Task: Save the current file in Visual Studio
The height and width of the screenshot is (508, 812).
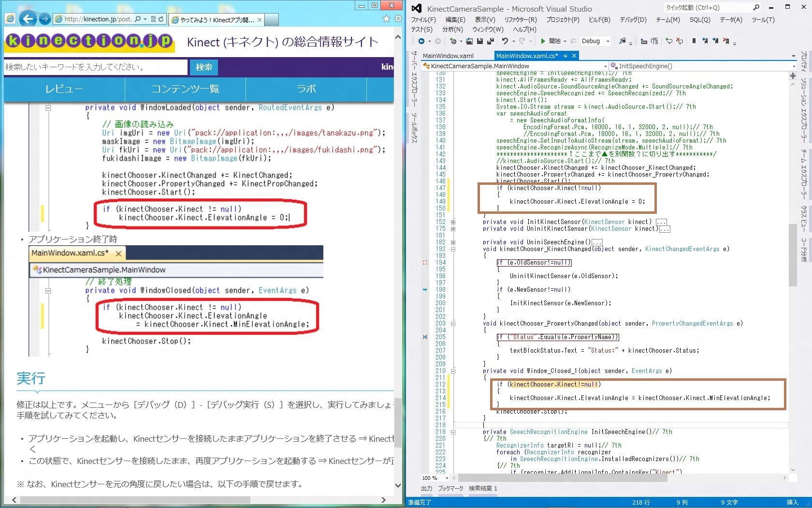Action: (480, 41)
